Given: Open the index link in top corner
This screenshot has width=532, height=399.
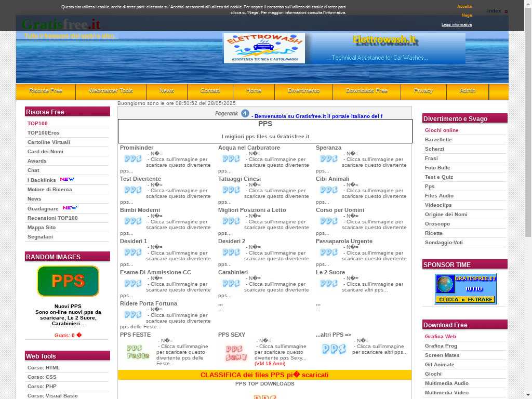Looking at the screenshot, I should click(494, 11).
